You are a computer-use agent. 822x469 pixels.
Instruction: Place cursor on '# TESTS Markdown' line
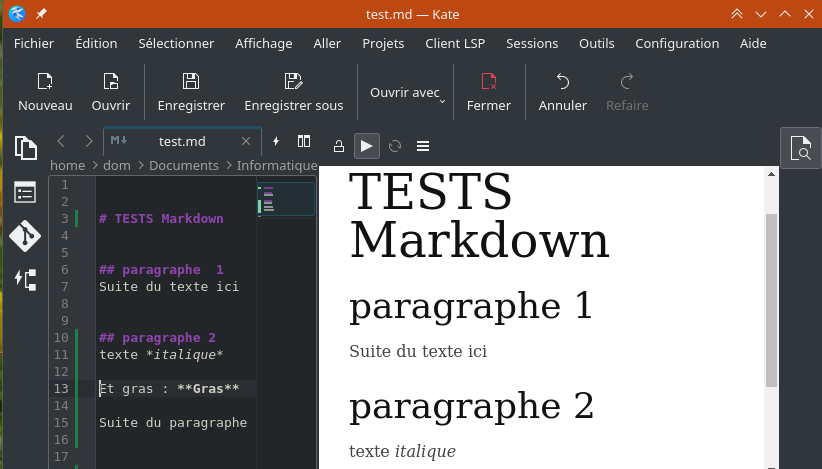point(161,219)
